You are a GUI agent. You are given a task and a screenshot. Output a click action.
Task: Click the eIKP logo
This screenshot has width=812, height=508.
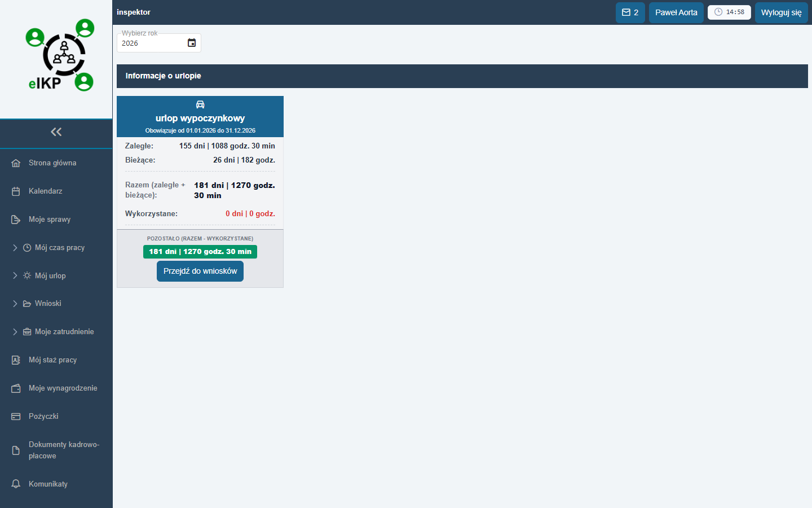pos(60,55)
